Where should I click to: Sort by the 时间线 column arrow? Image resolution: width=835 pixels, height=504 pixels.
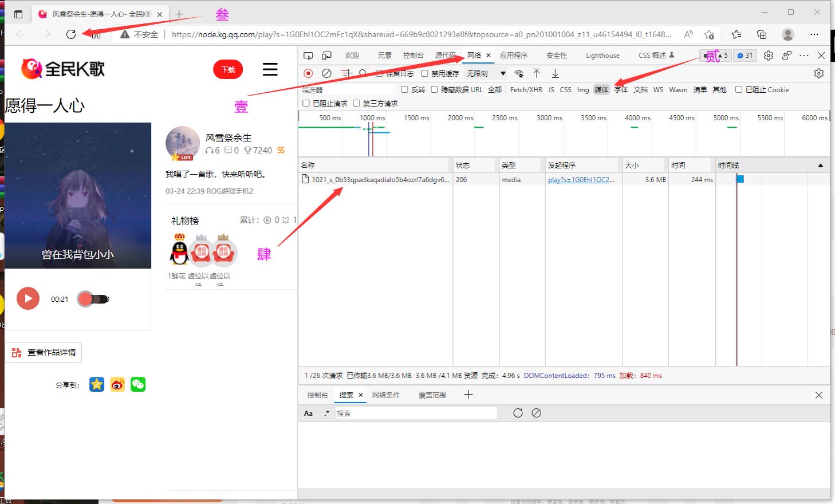(x=821, y=166)
